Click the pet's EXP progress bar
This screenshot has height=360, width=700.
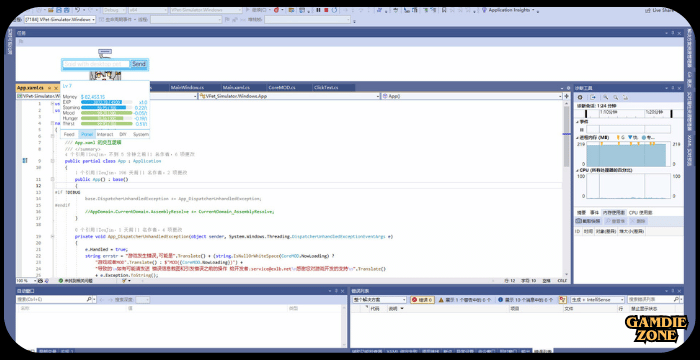coord(107,102)
